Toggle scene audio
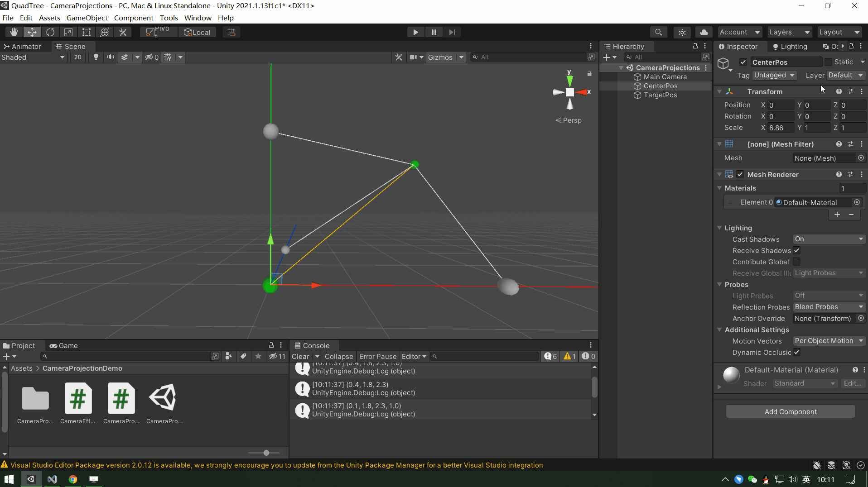 tap(110, 57)
